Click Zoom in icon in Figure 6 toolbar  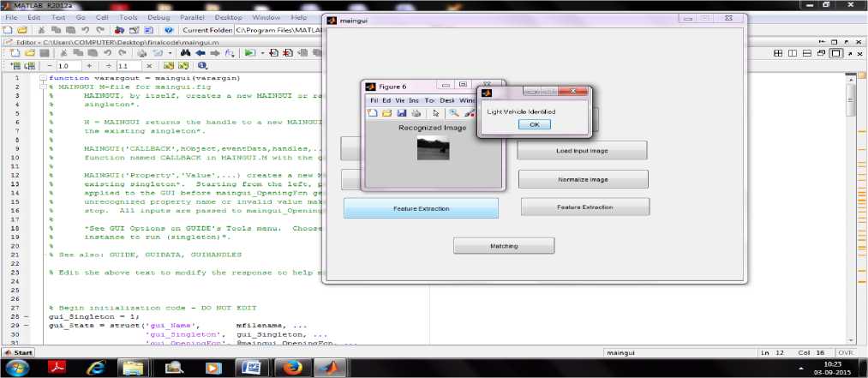(453, 113)
